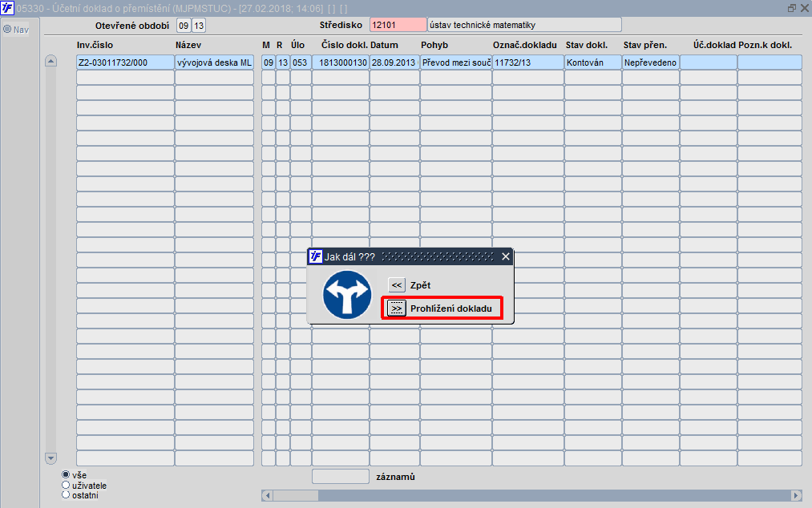Click the record list scroll up arrow
The width and height of the screenshot is (812, 508).
[x=50, y=61]
